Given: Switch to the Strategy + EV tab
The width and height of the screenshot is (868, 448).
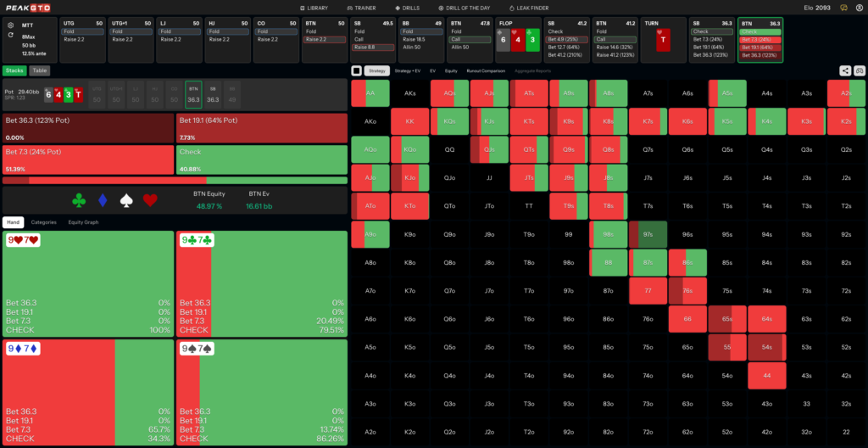Looking at the screenshot, I should tap(408, 71).
